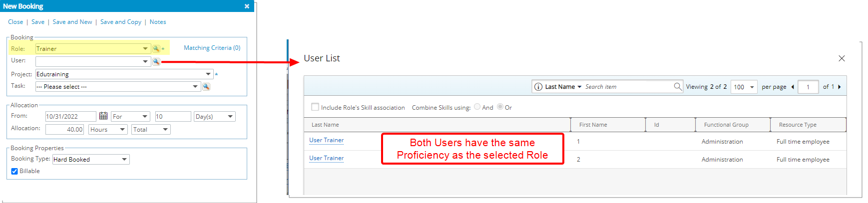Image resolution: width=868 pixels, height=203 pixels.
Task: Open the User search lookup icon
Action: coord(156,62)
